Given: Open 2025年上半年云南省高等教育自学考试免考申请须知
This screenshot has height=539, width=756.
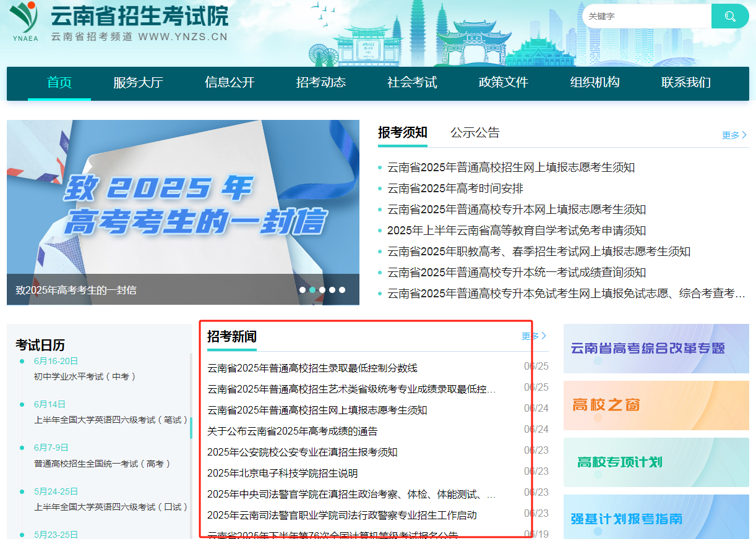Looking at the screenshot, I should 517,231.
